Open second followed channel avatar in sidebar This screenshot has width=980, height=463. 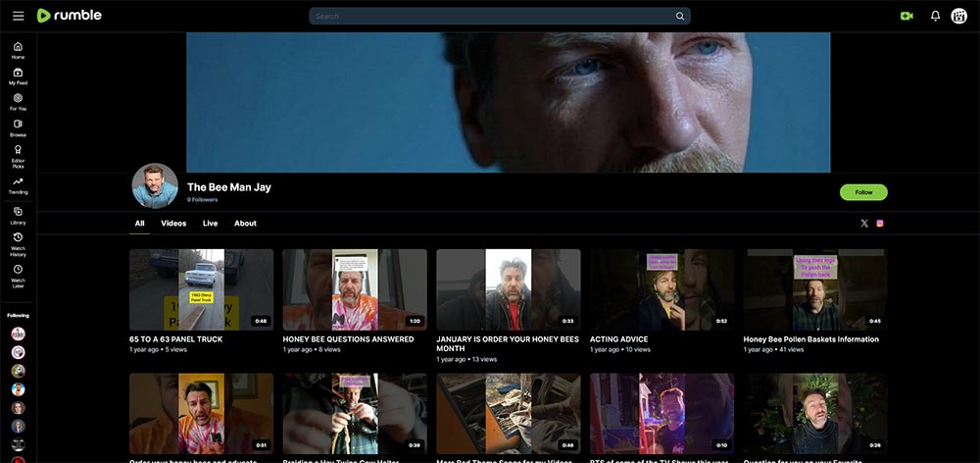tap(18, 352)
